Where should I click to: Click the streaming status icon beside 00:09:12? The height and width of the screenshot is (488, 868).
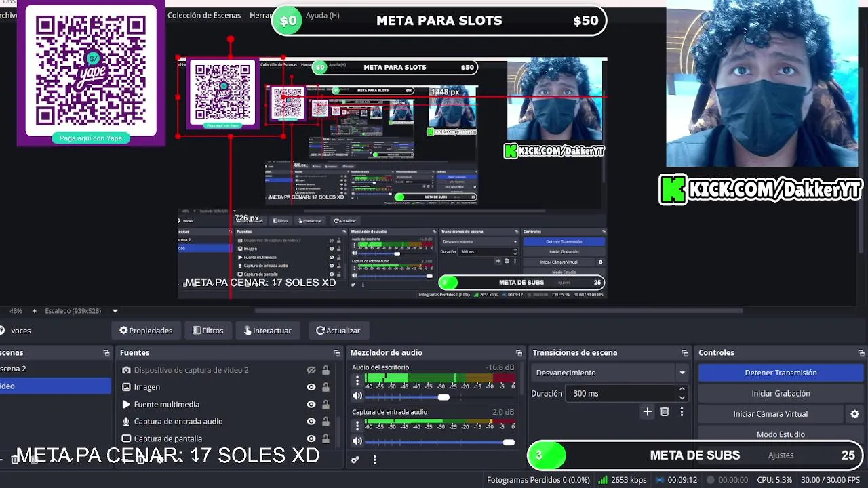click(x=659, y=480)
